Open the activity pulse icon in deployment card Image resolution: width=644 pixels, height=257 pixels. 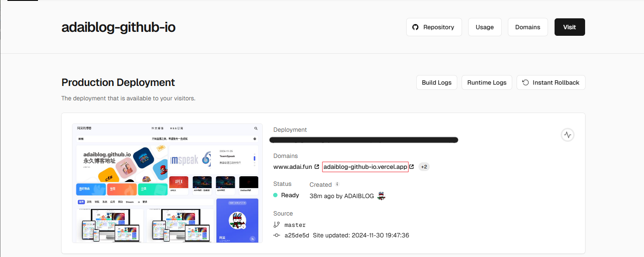[x=567, y=135]
